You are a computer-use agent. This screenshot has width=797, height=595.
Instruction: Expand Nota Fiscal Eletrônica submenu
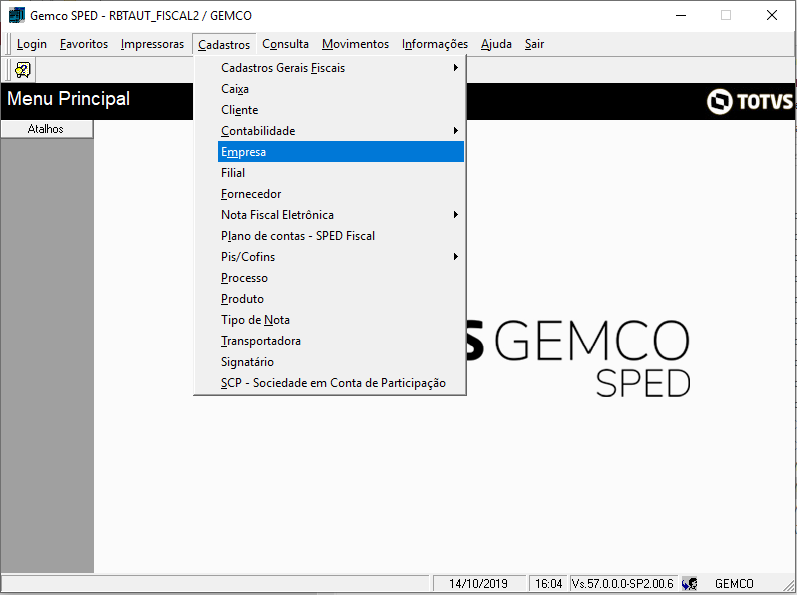(x=341, y=215)
